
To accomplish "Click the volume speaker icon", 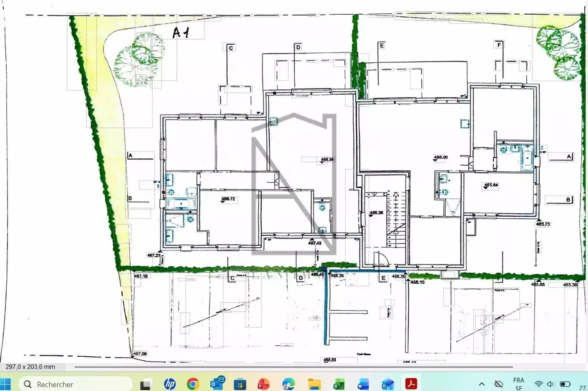I will (551, 384).
